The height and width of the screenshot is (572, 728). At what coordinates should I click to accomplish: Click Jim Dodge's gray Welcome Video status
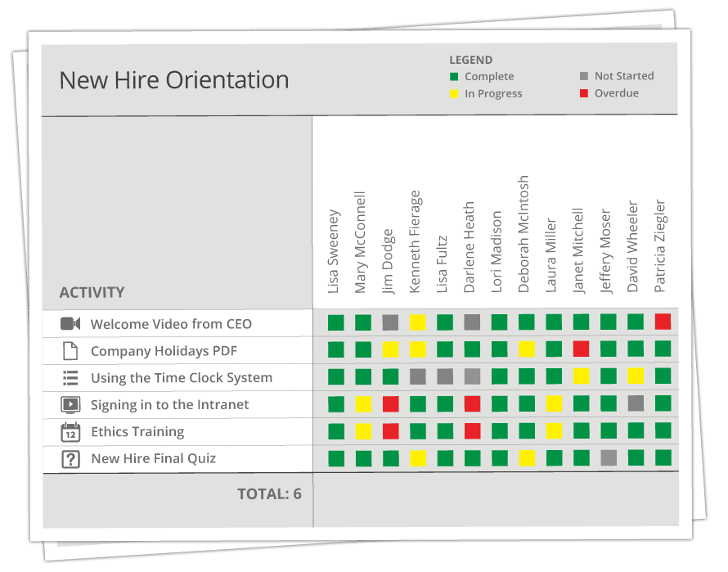(x=390, y=322)
